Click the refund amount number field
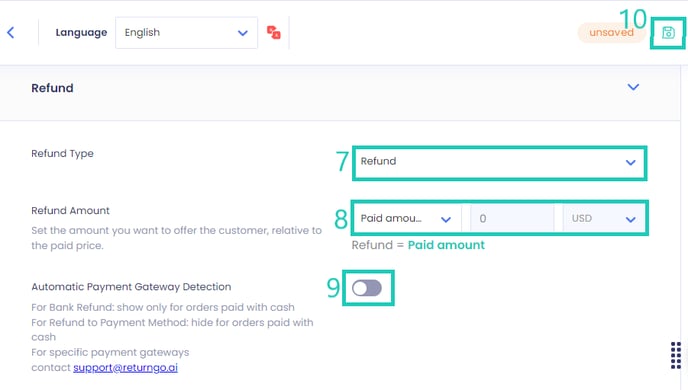The height and width of the screenshot is (390, 688). tap(512, 218)
